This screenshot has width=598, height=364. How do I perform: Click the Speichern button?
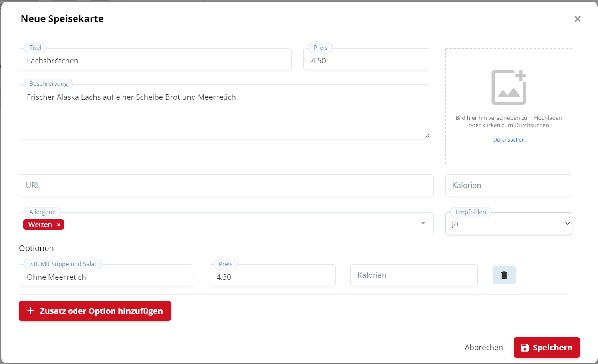[546, 348]
